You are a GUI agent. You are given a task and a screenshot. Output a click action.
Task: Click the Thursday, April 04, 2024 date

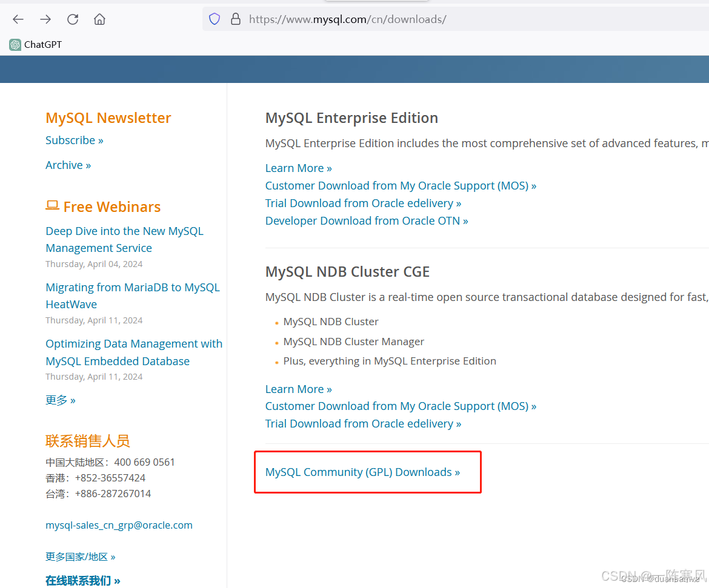94,264
